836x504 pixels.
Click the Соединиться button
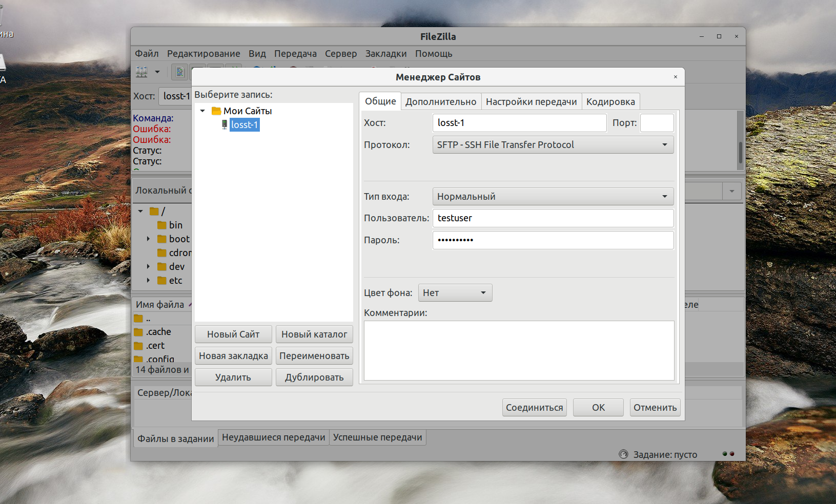(535, 408)
